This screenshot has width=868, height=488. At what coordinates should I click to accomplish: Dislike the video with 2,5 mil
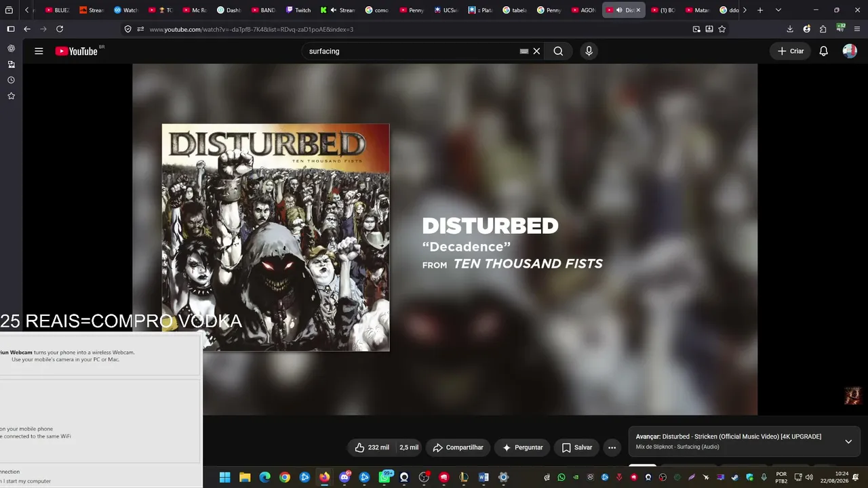408,447
